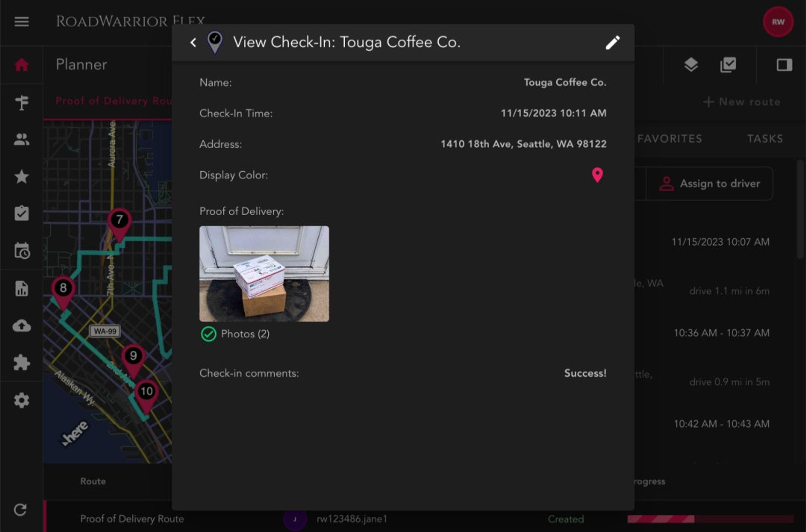Edit the check-in with the pencil icon
806x532 pixels.
point(613,42)
